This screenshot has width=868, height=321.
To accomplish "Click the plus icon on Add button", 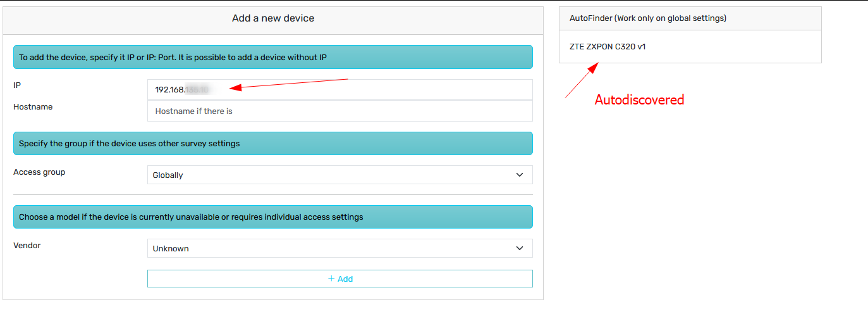I will click(331, 279).
